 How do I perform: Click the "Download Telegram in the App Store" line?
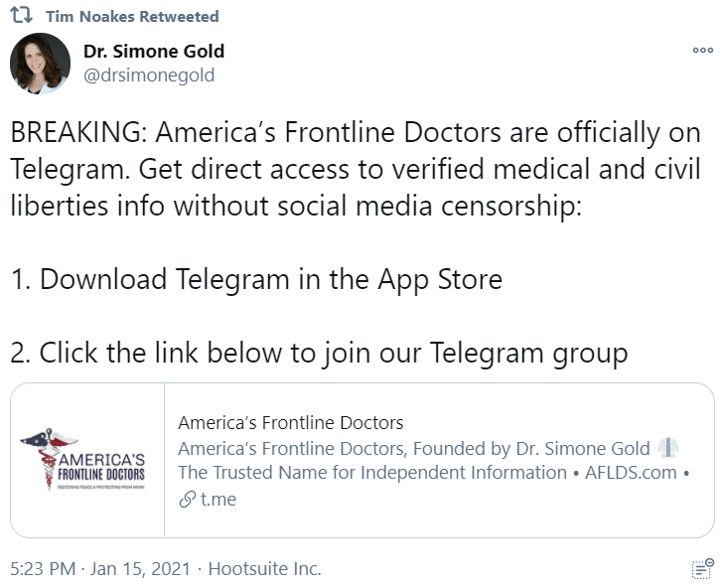coord(256,279)
